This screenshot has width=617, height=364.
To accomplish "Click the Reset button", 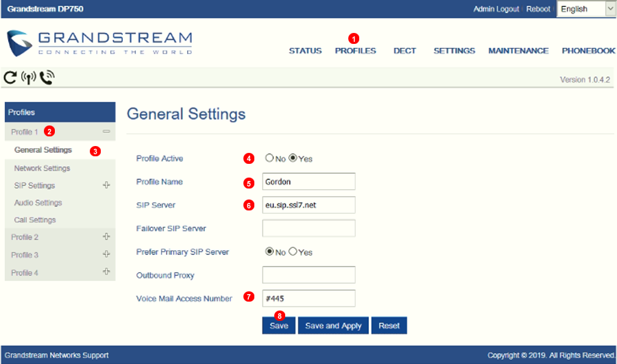I will click(x=389, y=326).
